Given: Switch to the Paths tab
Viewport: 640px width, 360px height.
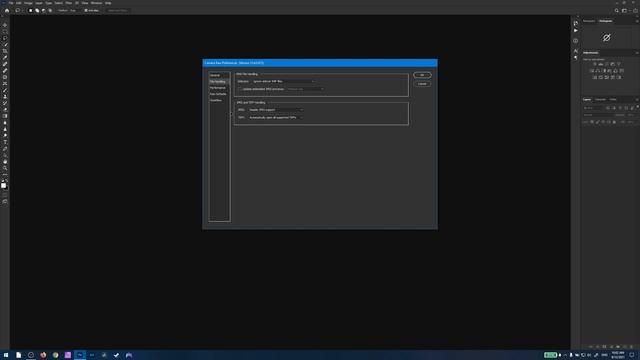Looking at the screenshot, I should [613, 100].
